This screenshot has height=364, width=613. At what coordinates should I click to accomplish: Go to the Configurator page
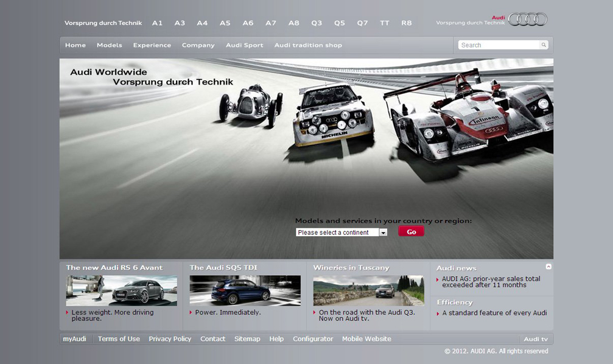pos(313,339)
